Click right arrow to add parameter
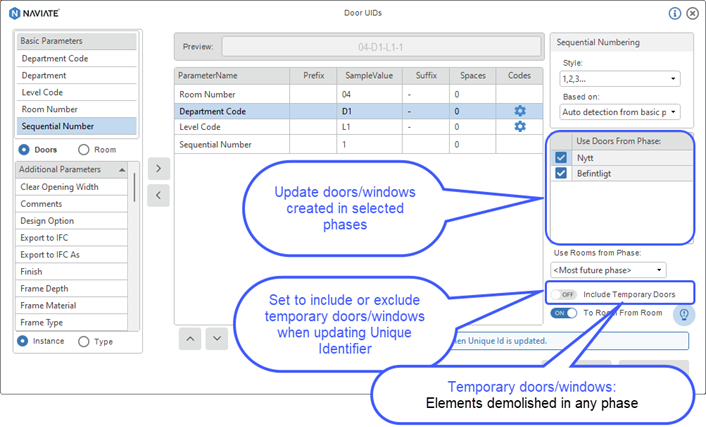The image size is (706, 427). (157, 168)
